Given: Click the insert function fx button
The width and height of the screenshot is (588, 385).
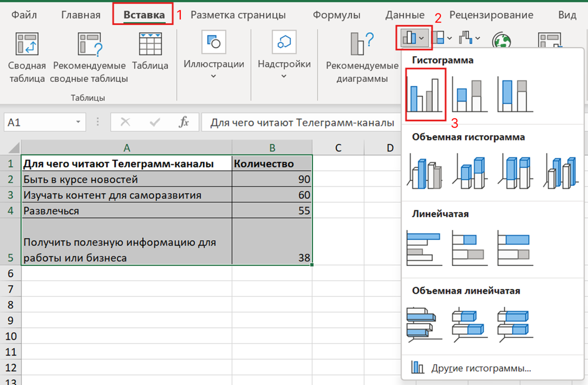Looking at the screenshot, I should (x=184, y=122).
